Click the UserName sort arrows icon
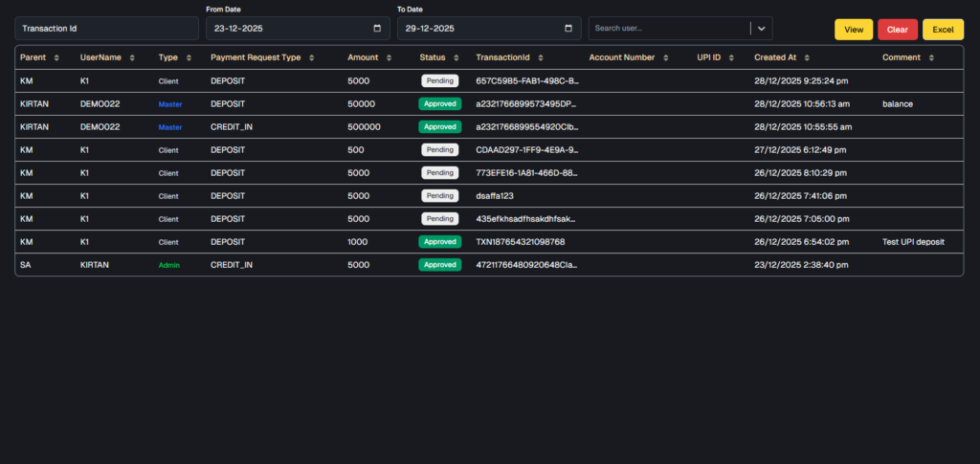The image size is (980, 464). [x=132, y=57]
